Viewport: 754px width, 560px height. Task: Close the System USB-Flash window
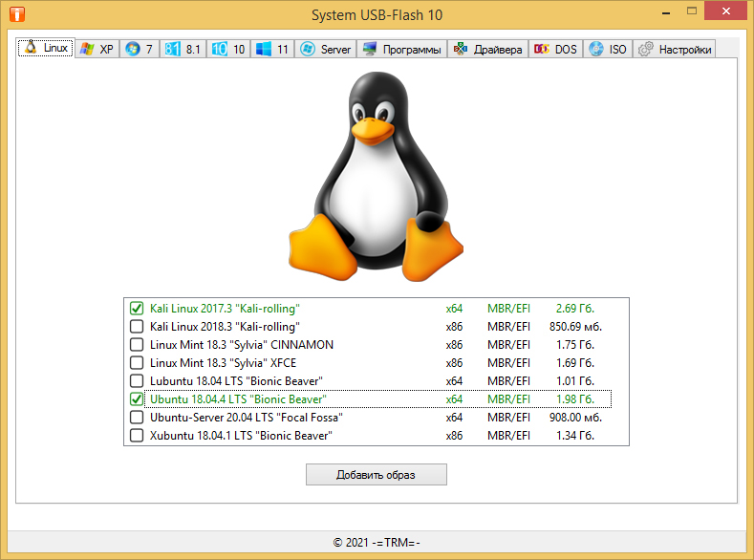[x=725, y=11]
